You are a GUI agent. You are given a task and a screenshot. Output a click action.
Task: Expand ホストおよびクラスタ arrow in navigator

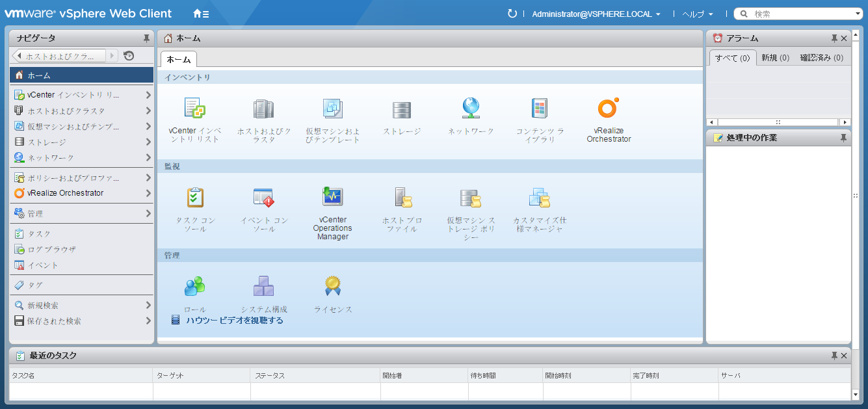[148, 111]
